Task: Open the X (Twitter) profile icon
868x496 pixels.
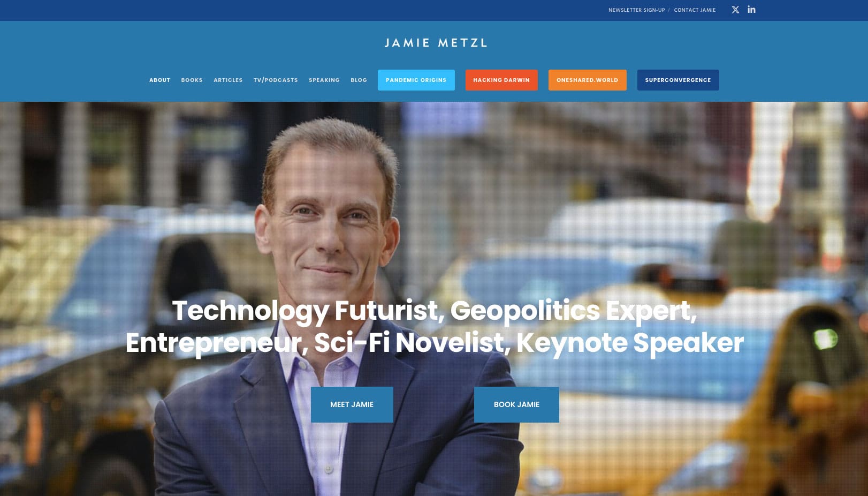Action: (x=735, y=10)
